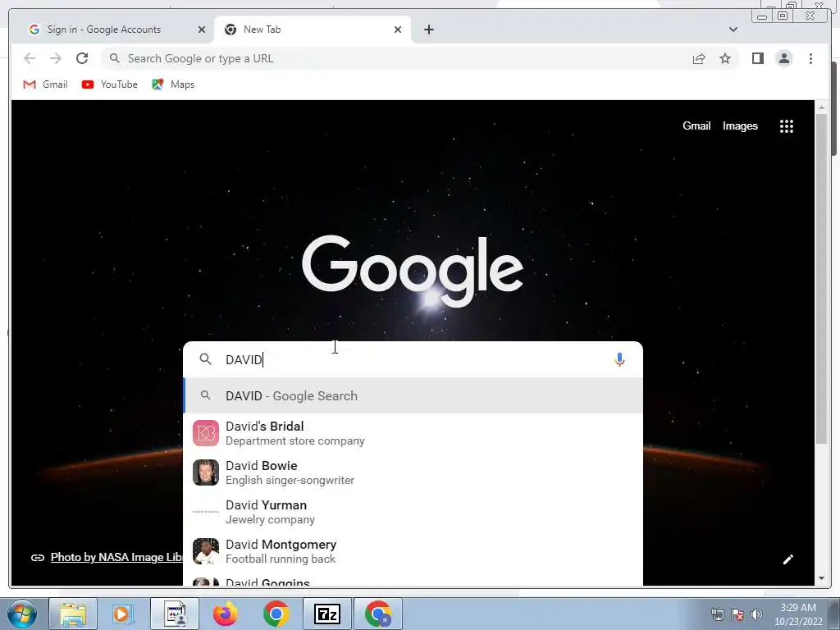Reload the current page
Image resolution: width=840 pixels, height=630 pixels.
point(82,58)
